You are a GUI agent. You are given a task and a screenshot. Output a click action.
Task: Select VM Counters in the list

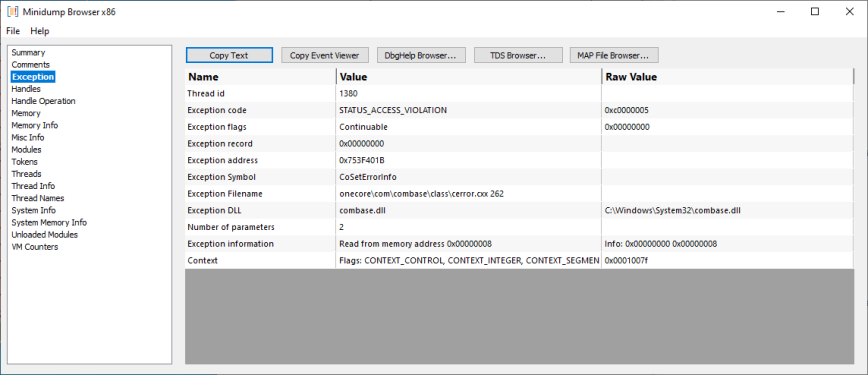(35, 247)
